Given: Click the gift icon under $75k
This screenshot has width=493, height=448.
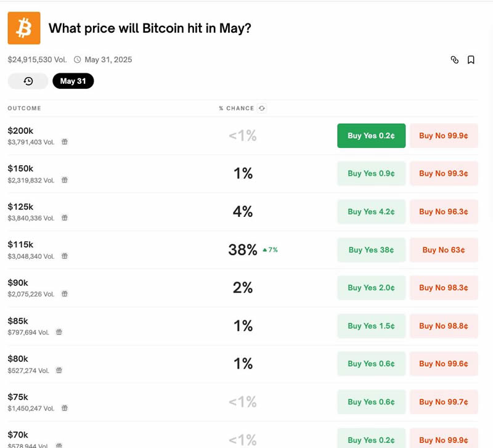Looking at the screenshot, I should (x=65, y=408).
